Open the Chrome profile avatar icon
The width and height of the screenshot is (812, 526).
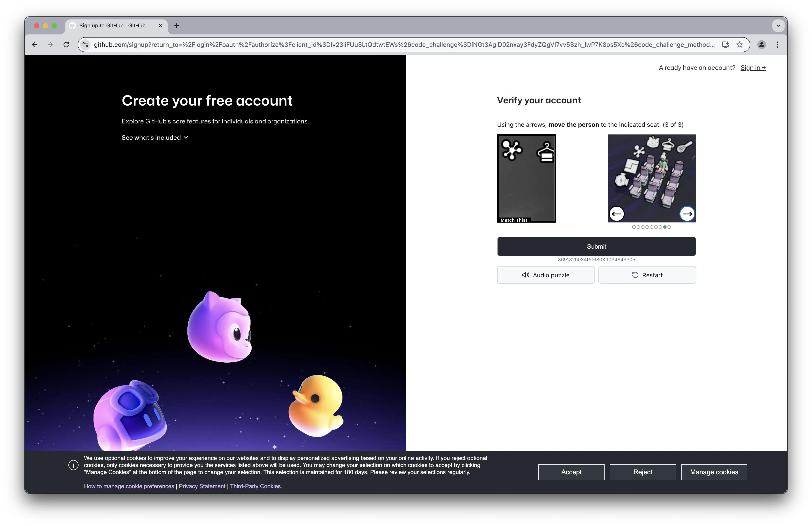click(761, 45)
